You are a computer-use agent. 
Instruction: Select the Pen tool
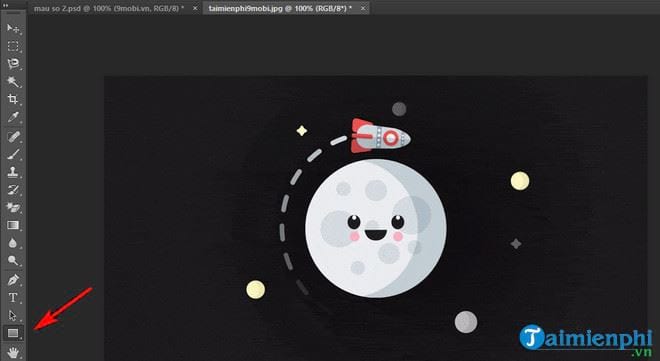coord(13,280)
